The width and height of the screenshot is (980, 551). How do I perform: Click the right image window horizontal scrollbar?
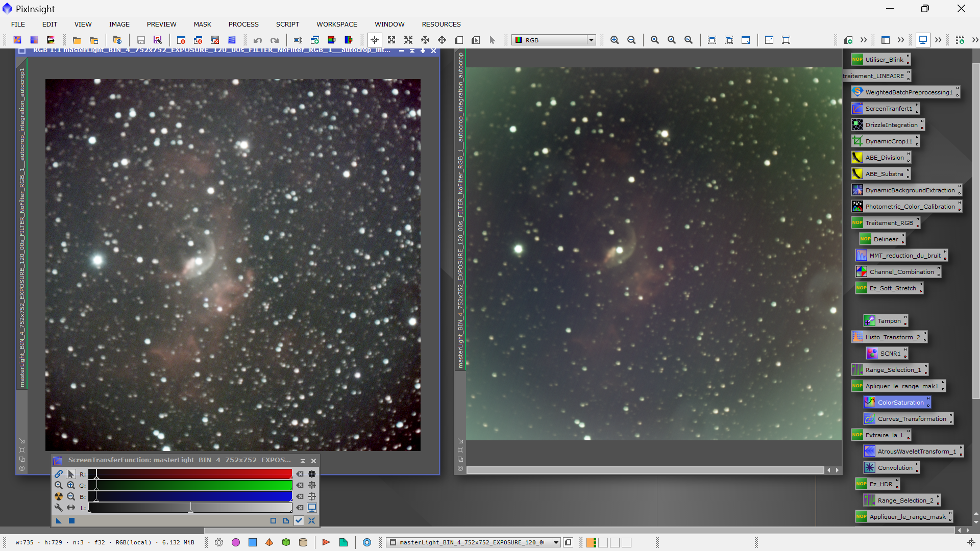click(645, 470)
